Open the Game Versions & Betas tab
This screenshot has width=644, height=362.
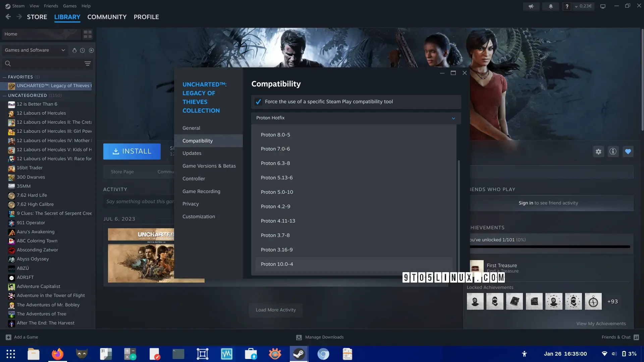(209, 166)
